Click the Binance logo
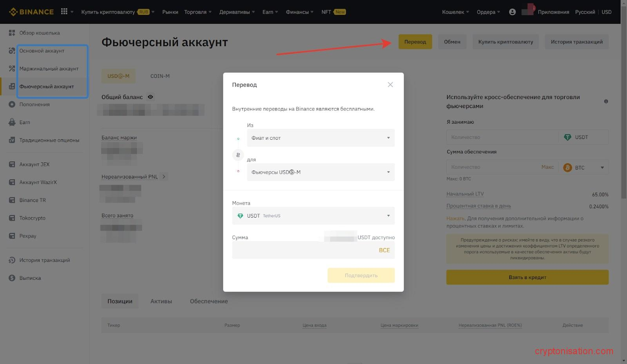This screenshot has height=364, width=627. pyautogui.click(x=31, y=11)
